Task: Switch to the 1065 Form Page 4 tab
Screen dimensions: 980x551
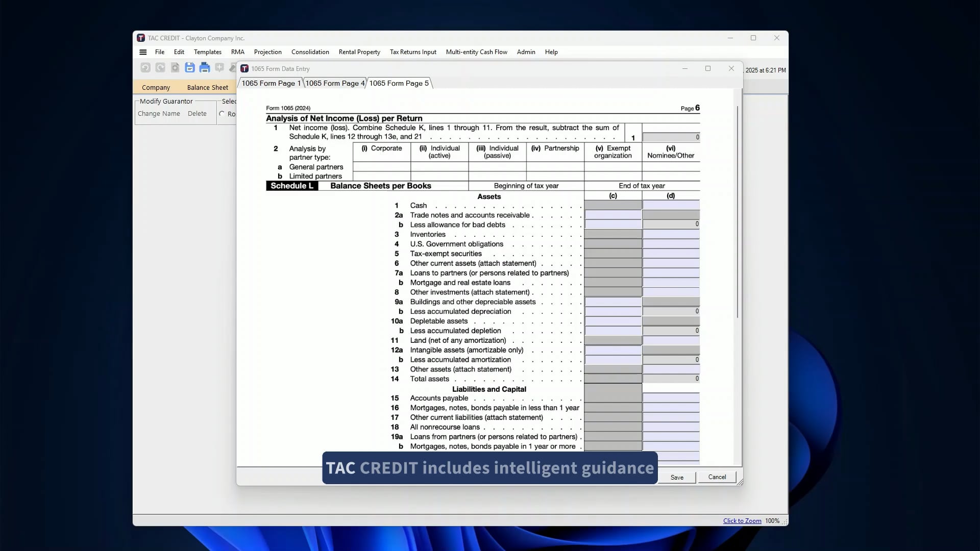Action: coord(334,83)
